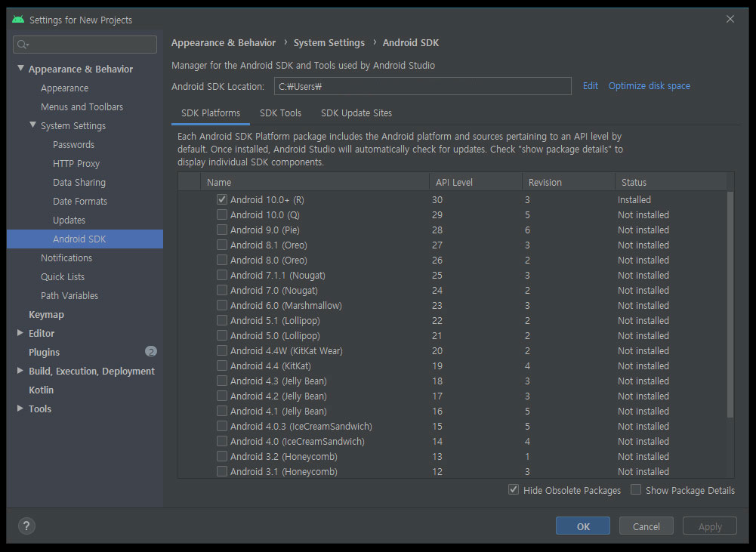
Task: Tick Android 6.0 (Marshmallow) checkbox
Action: click(222, 305)
